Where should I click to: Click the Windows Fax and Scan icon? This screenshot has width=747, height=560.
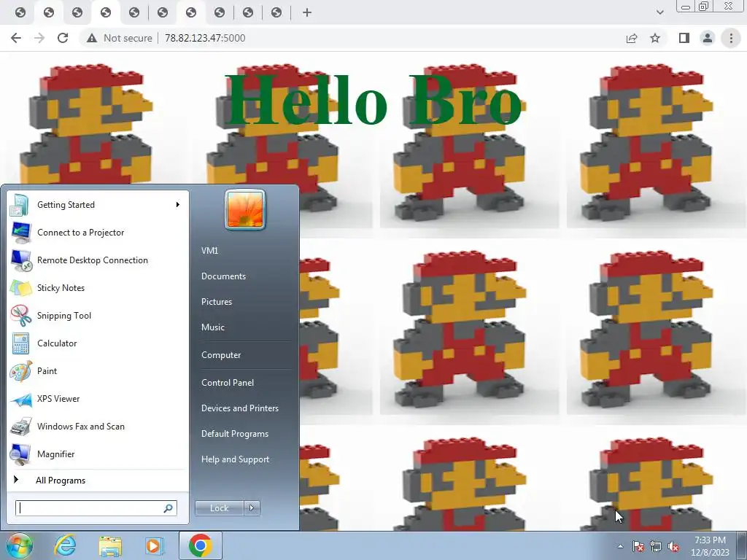click(21, 427)
